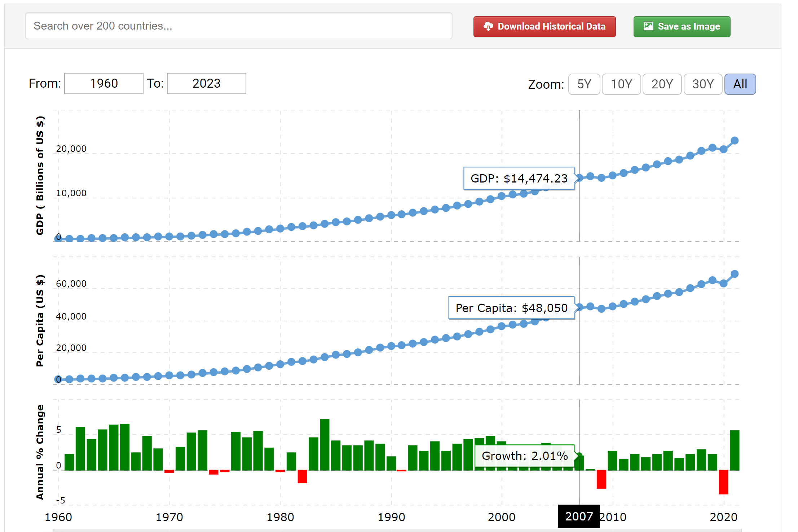This screenshot has width=798, height=532.
Task: Select the 5Y zoom option
Action: 584,84
